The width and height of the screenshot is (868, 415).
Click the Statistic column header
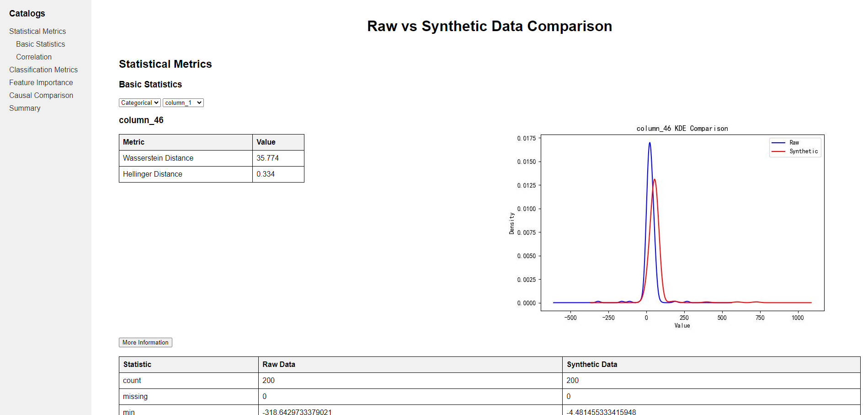189,365
